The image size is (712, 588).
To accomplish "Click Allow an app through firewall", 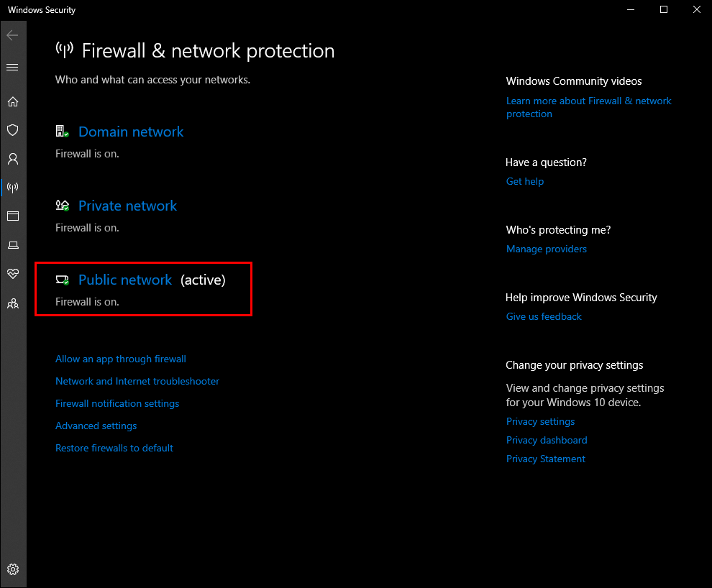I will click(x=121, y=359).
